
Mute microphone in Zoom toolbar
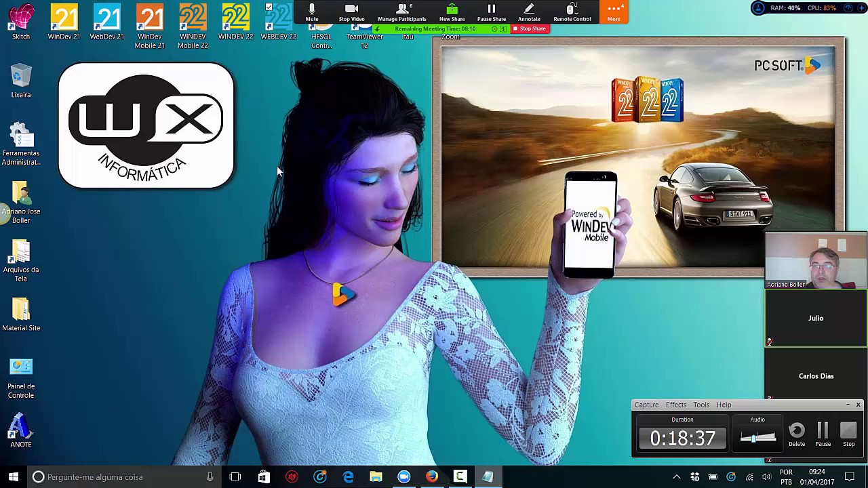click(x=311, y=12)
